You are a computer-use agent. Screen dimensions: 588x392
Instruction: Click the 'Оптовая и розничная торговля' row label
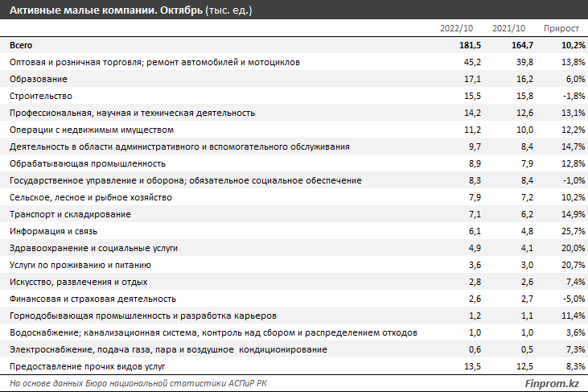(154, 62)
